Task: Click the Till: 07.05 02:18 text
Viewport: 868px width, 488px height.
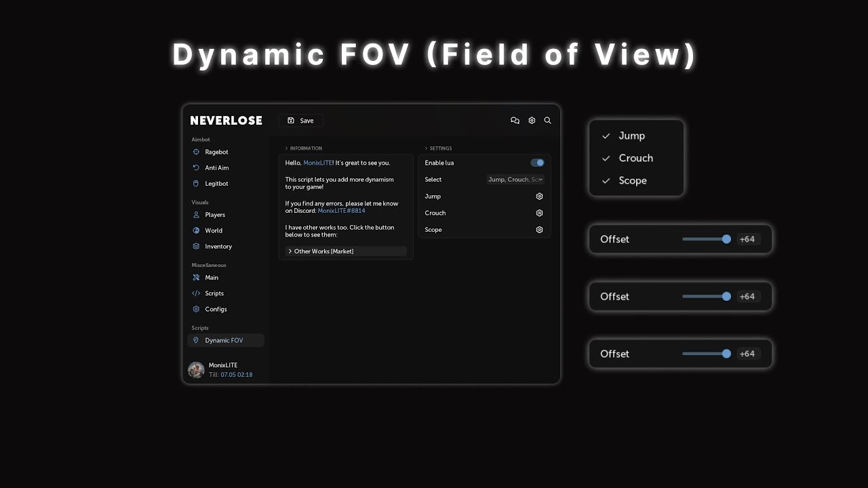Action: point(231,375)
